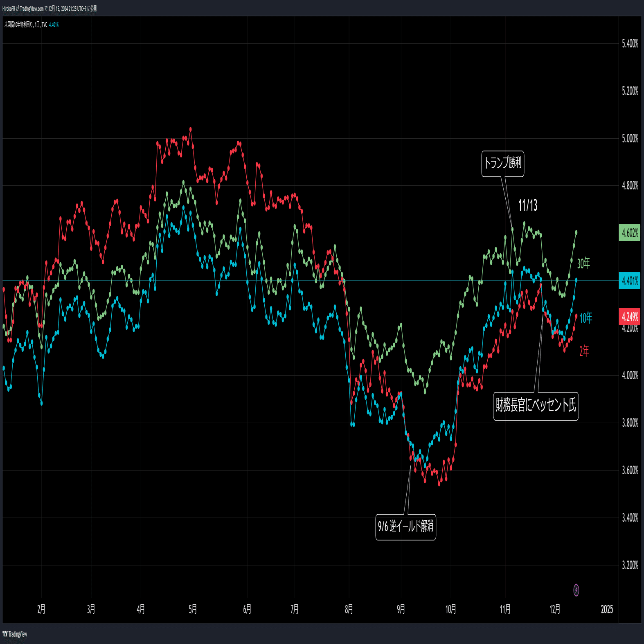Select the トランプ勝利 annotation callout
The image size is (644, 644).
[503, 163]
